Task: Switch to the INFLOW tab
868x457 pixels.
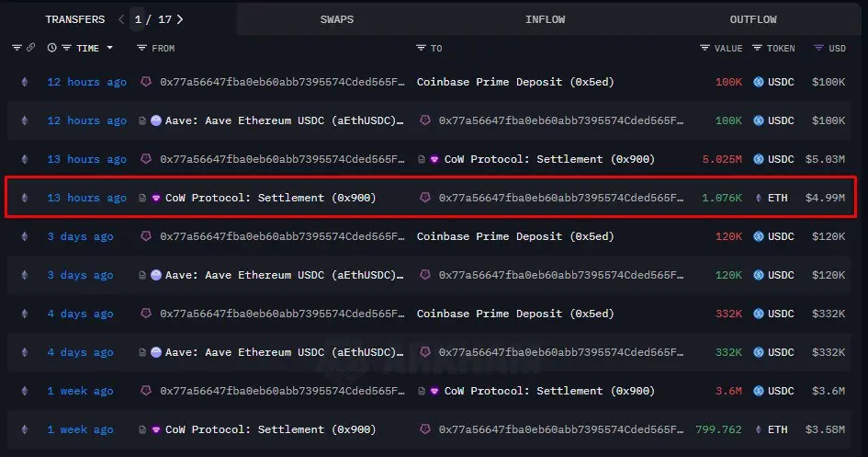Action: tap(546, 19)
